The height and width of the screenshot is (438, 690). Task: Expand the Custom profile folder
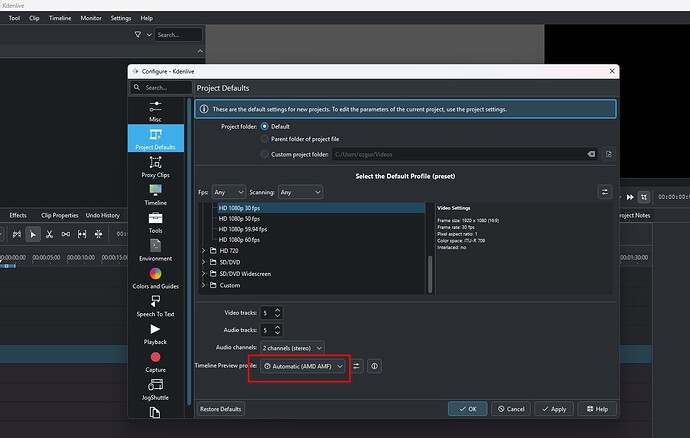point(203,285)
